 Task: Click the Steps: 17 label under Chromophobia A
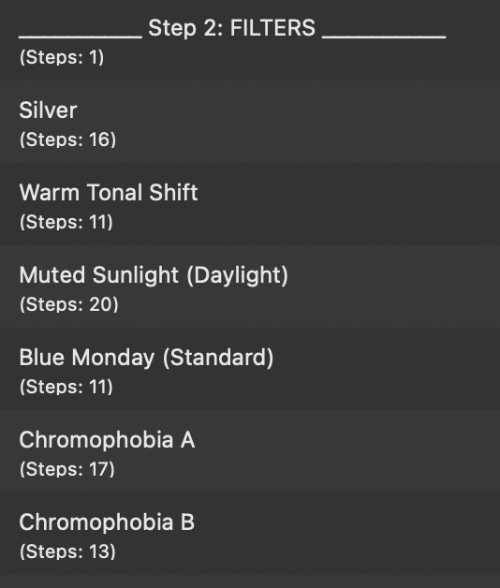click(67, 469)
